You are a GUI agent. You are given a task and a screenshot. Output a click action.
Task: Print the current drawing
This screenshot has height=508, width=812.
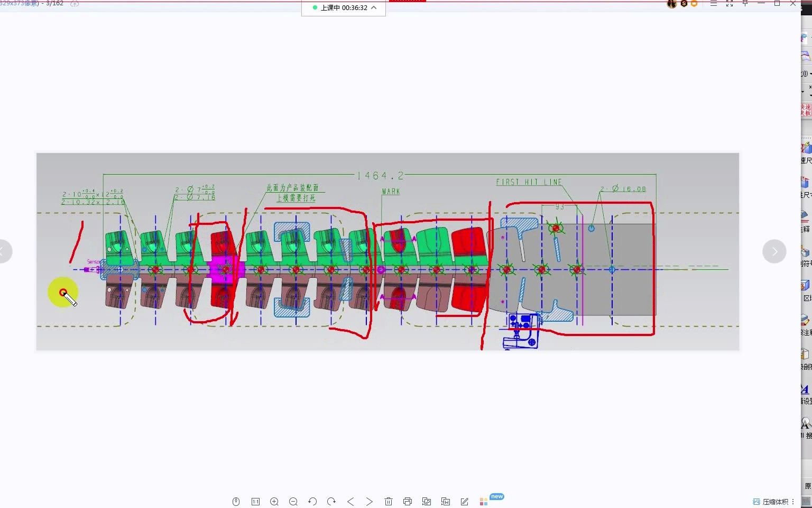coord(408,501)
